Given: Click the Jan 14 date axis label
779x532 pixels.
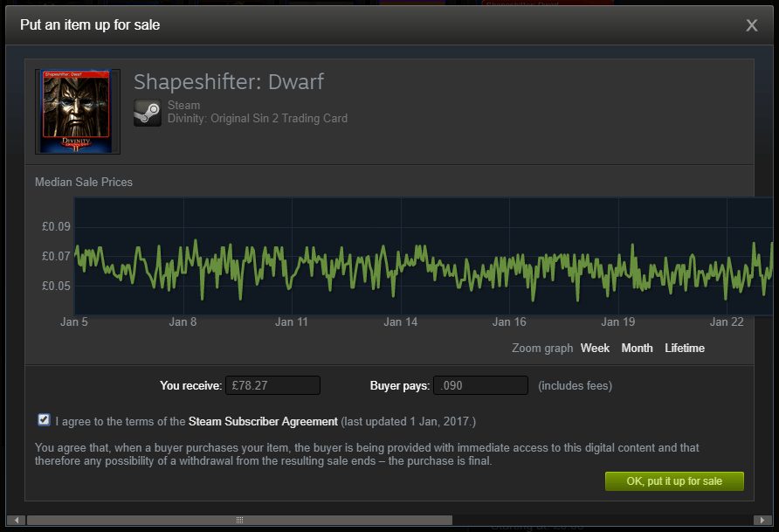Looking at the screenshot, I should coord(400,321).
